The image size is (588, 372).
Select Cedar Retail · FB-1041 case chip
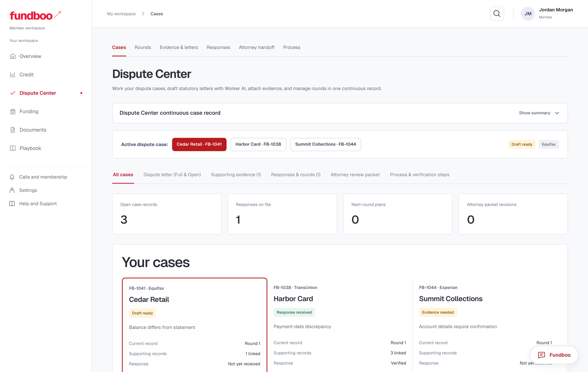pos(199,144)
